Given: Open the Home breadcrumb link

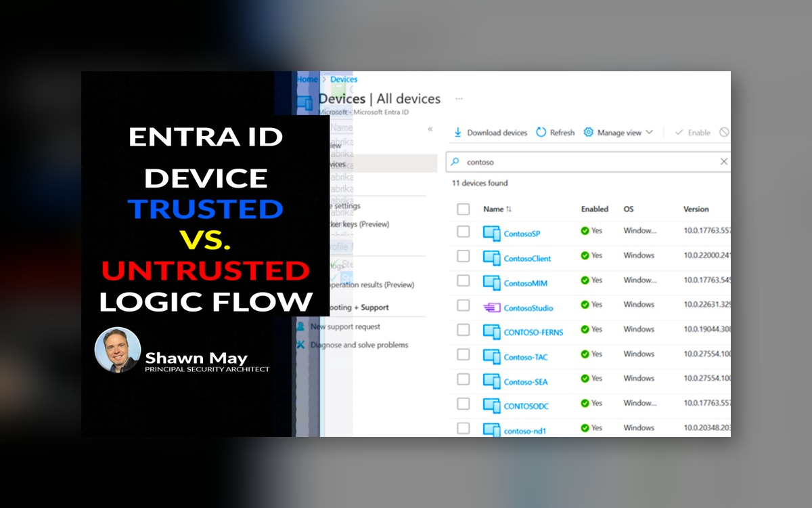Looking at the screenshot, I should [x=307, y=79].
